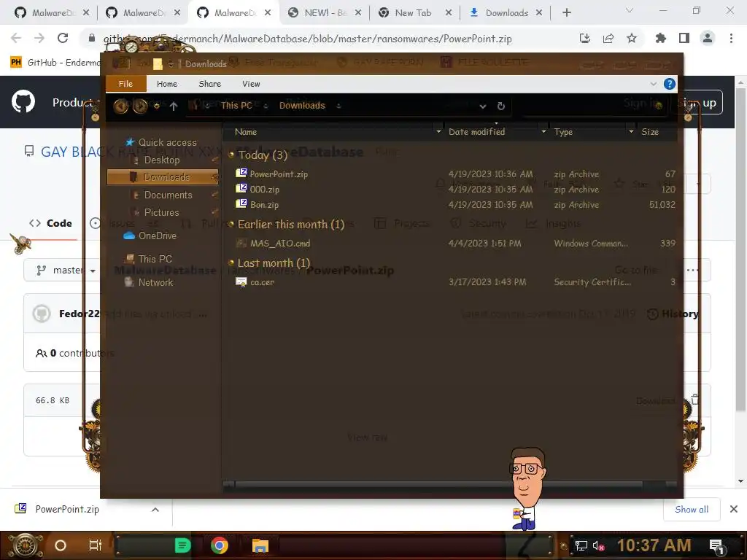
Task: Open Name column filter dropdown arrow
Action: (x=438, y=131)
